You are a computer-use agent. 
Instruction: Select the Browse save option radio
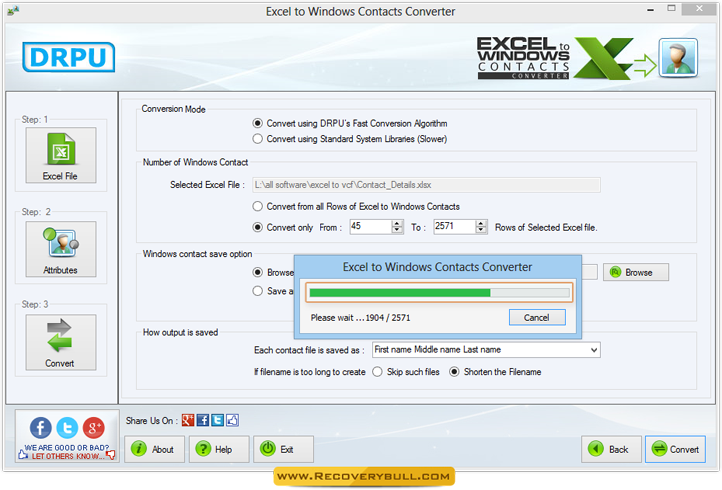point(257,273)
